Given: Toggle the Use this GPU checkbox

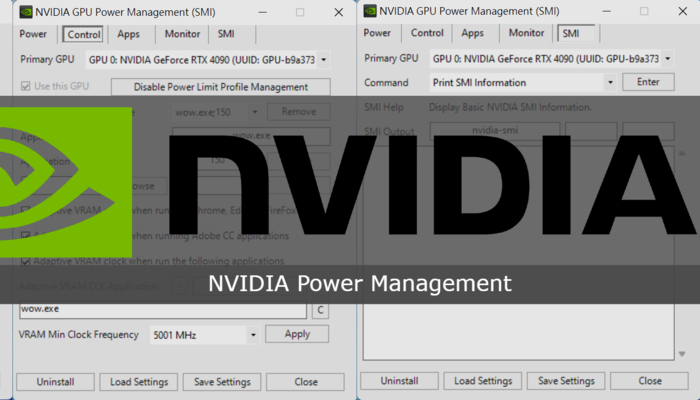Looking at the screenshot, I should click(25, 86).
